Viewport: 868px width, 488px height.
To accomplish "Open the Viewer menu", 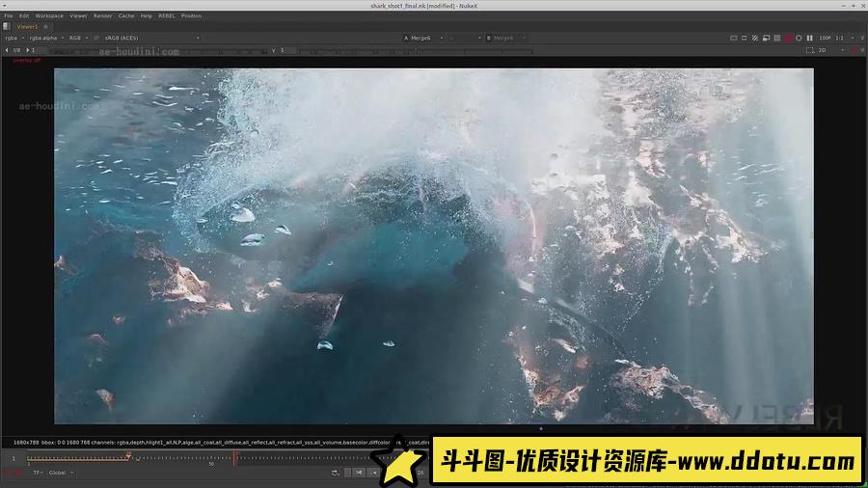I will pyautogui.click(x=79, y=16).
